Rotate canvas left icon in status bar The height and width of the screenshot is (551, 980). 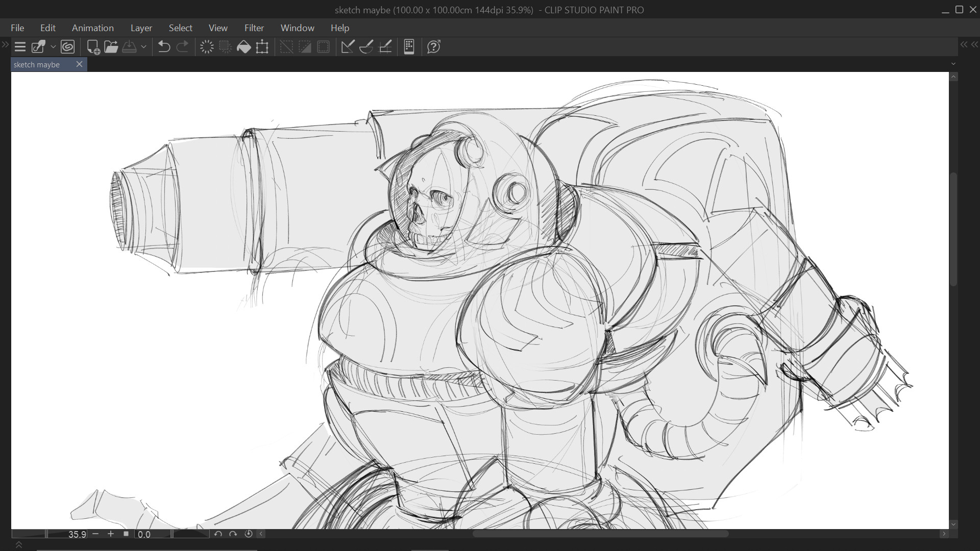[218, 534]
